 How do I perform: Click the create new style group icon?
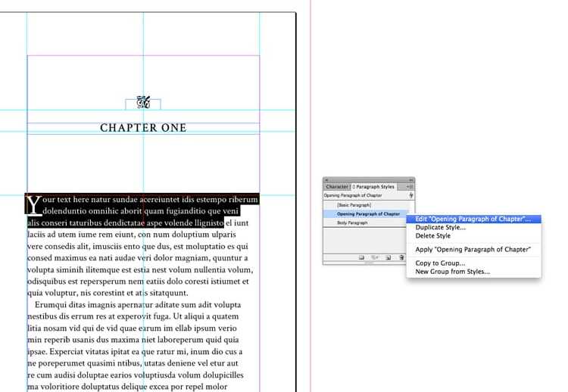[x=361, y=258]
